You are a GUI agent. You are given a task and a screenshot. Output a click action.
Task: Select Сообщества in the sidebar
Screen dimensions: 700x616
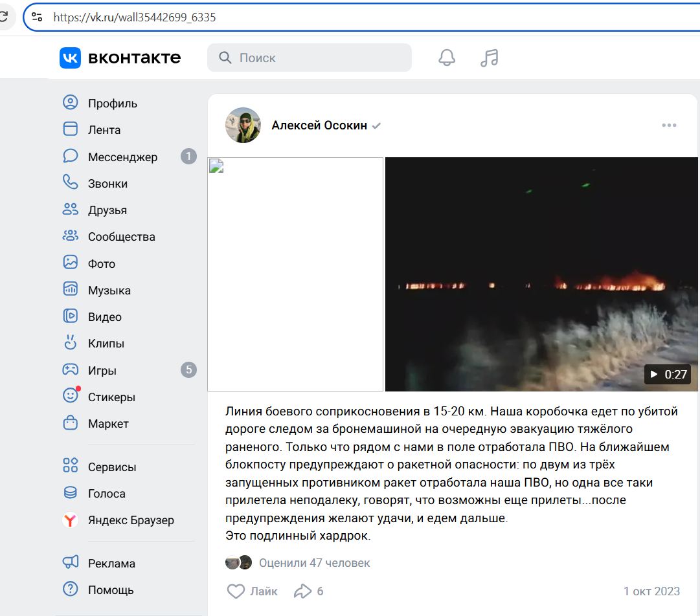tap(122, 237)
